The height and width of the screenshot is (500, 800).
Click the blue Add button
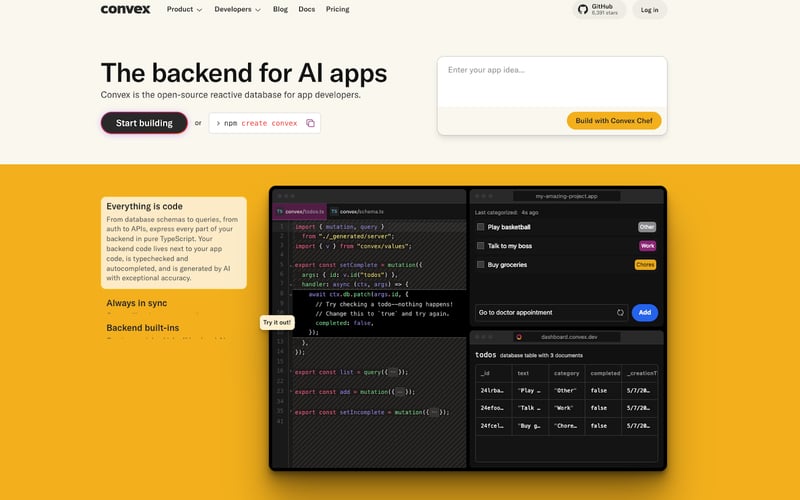[x=645, y=312]
